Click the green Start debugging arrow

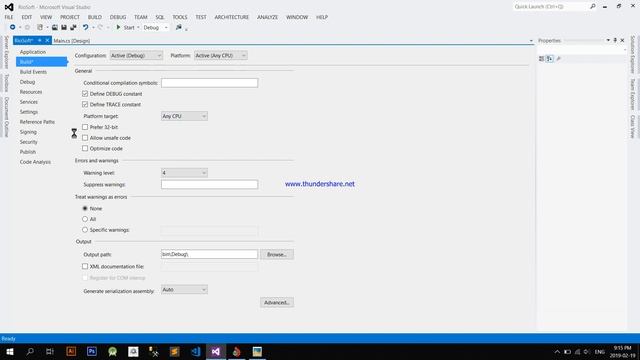118,27
